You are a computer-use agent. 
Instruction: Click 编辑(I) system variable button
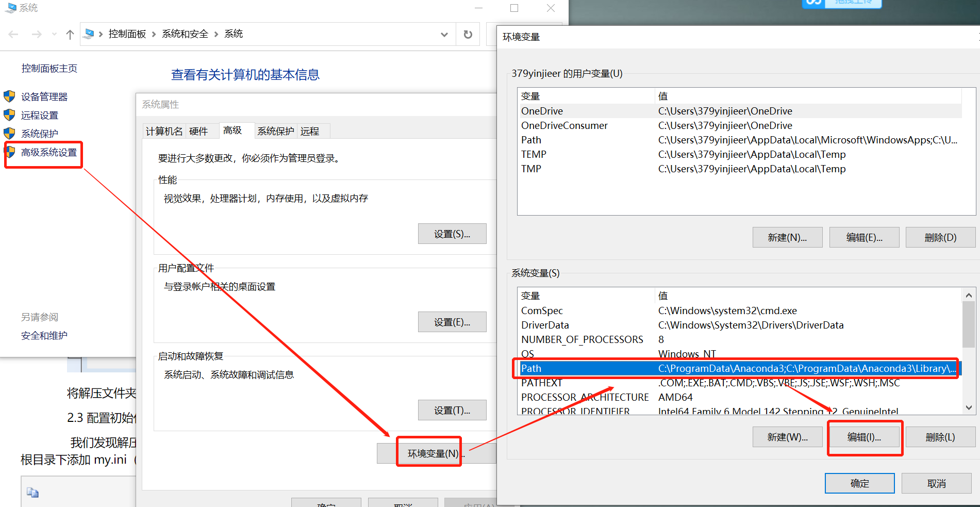(864, 437)
